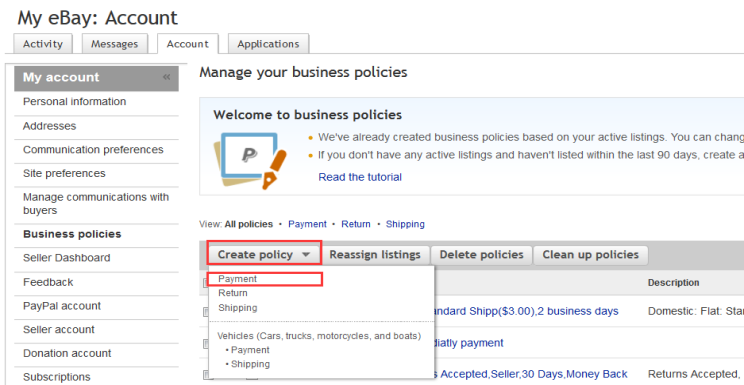This screenshot has height=385, width=744.
Task: Choose Payment under Create policy menu
Action: pos(237,279)
